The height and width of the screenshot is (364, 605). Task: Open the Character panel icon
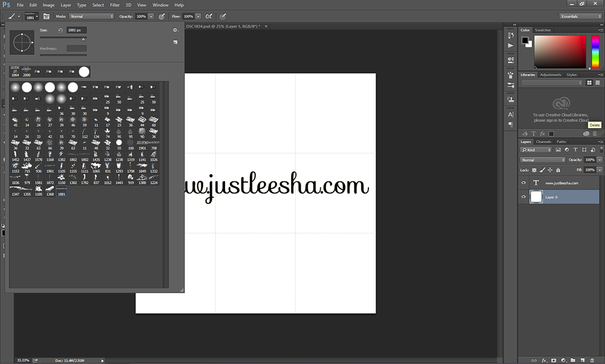511,114
